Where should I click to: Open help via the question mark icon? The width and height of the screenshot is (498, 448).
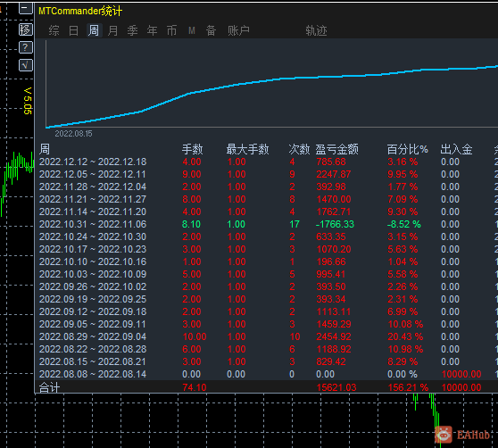26,47
